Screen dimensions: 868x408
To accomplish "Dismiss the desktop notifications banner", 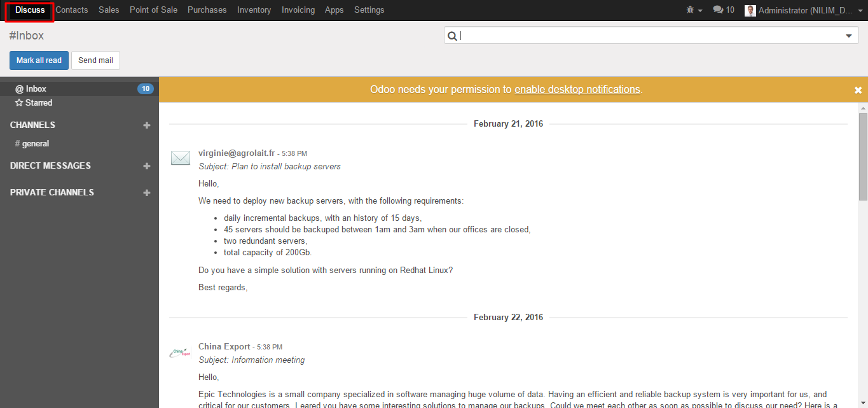I will (858, 90).
